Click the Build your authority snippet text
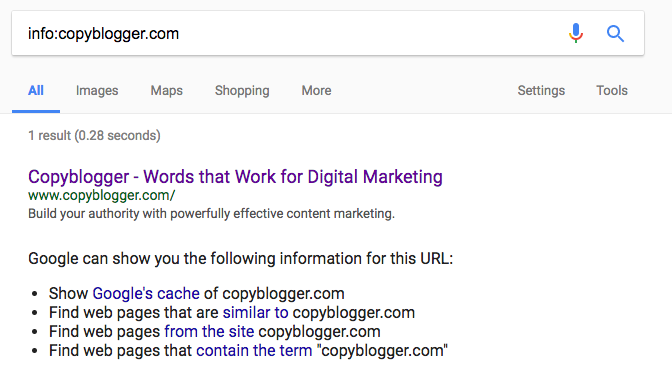 (212, 213)
